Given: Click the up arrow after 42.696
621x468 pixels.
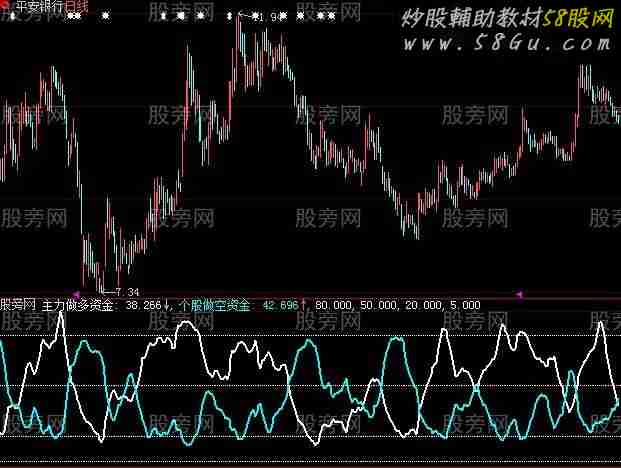Looking at the screenshot, I should (303, 304).
